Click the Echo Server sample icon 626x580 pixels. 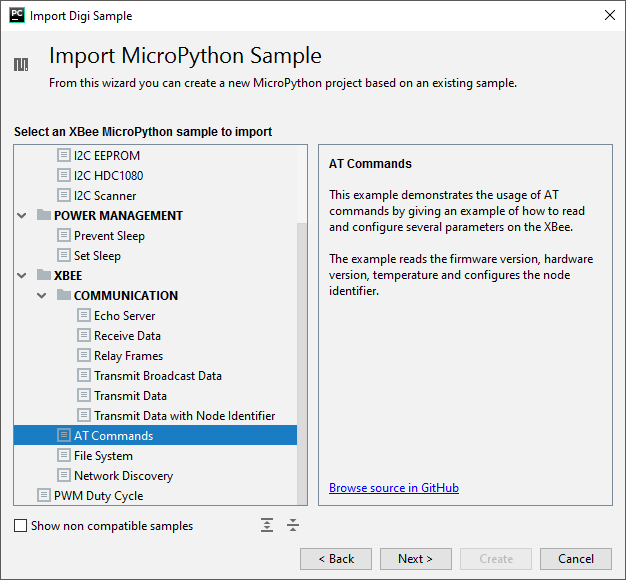(84, 316)
